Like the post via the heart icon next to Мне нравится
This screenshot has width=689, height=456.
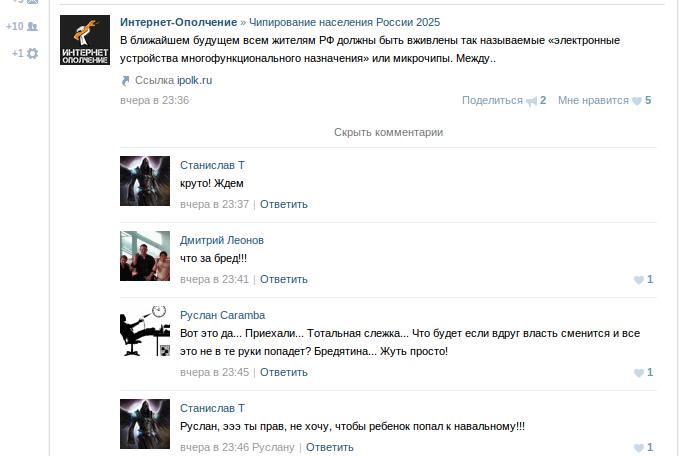click(x=637, y=101)
